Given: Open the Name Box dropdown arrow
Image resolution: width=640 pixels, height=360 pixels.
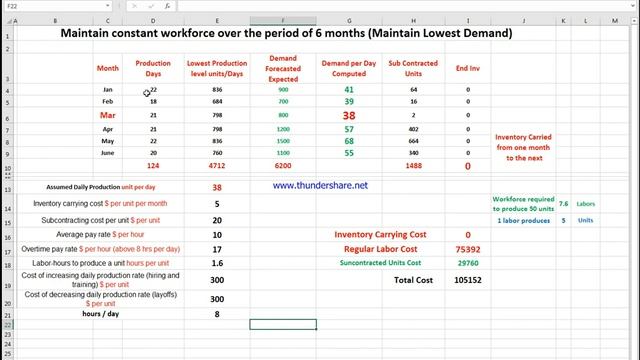Looking at the screenshot, I should pyautogui.click(x=107, y=6).
